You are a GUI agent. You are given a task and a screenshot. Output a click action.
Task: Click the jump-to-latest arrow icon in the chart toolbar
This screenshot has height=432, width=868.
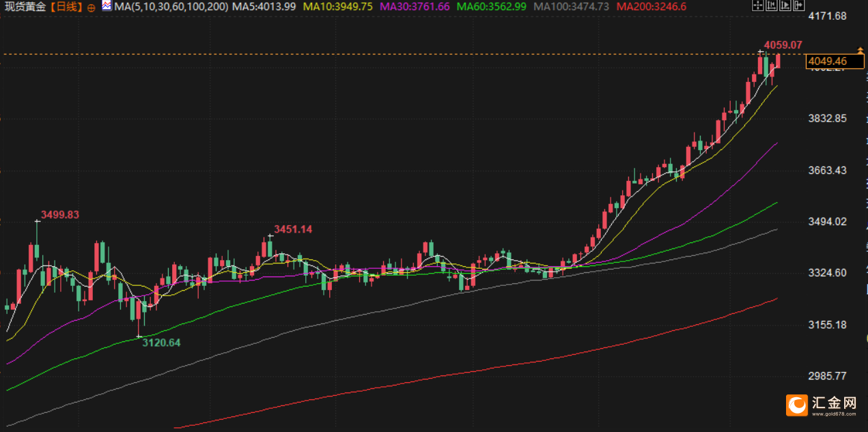point(799,5)
